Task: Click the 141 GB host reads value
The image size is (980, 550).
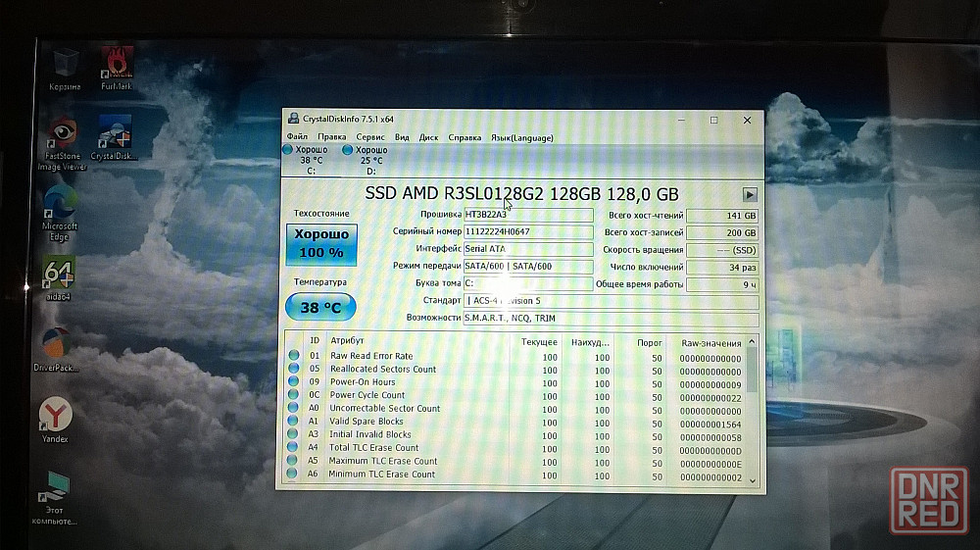Action: tap(722, 216)
